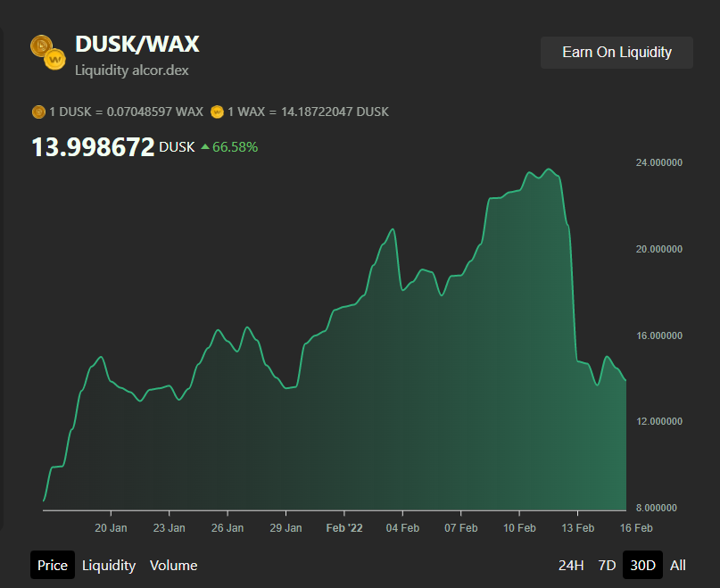720x588 pixels.
Task: Open Earn On Liquidity
Action: coord(617,53)
